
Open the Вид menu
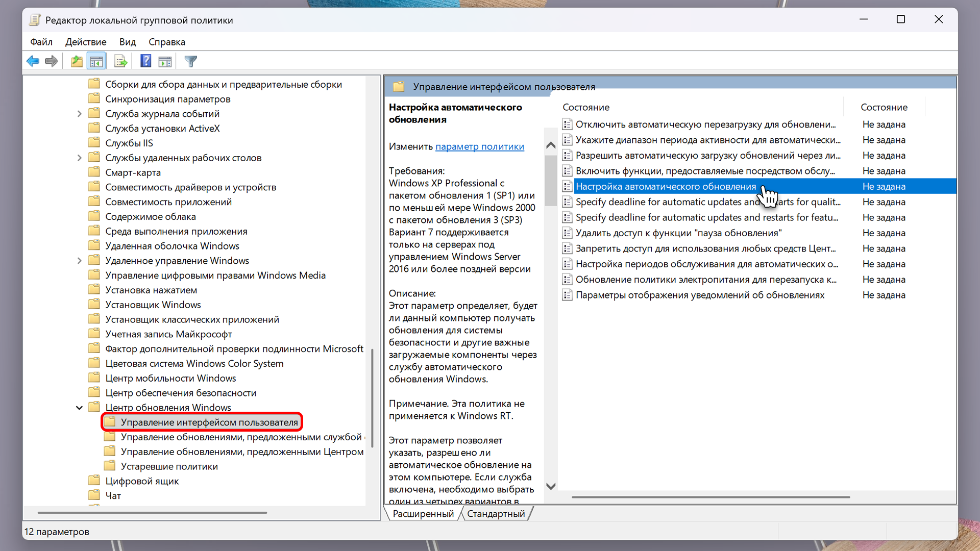point(127,42)
